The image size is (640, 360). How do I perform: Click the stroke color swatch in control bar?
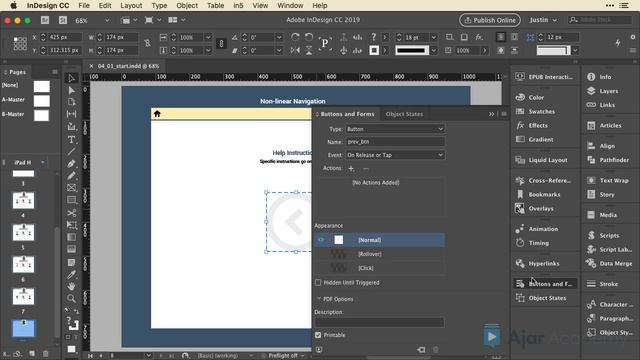[x=374, y=50]
